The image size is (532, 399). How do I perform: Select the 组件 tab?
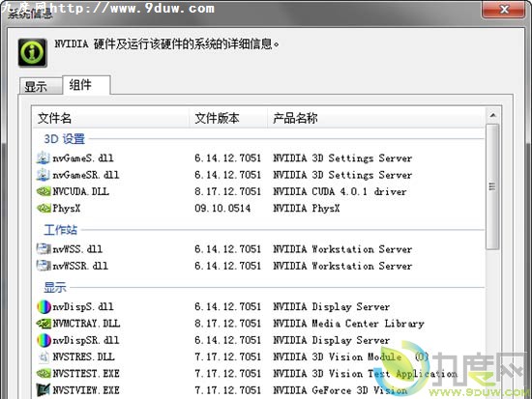(86, 85)
